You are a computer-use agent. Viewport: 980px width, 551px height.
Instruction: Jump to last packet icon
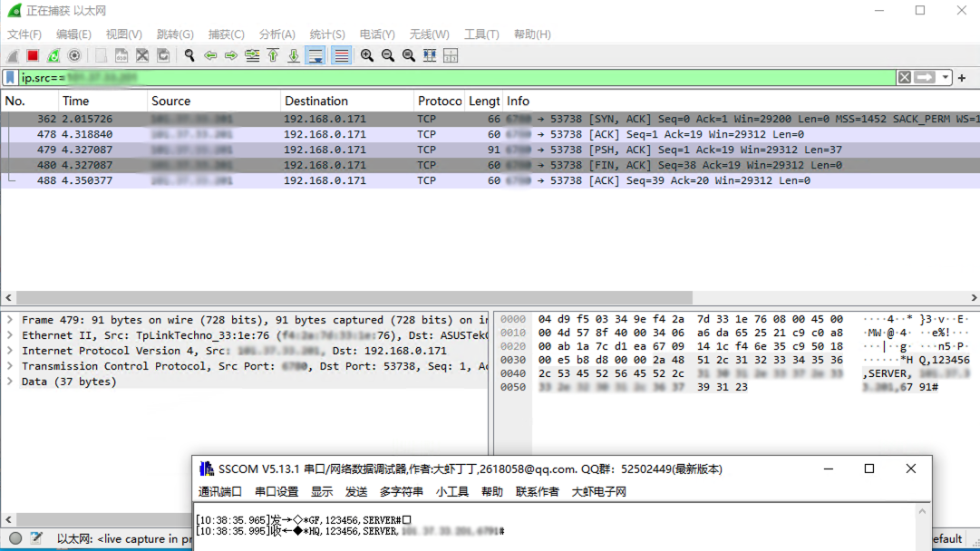point(294,55)
